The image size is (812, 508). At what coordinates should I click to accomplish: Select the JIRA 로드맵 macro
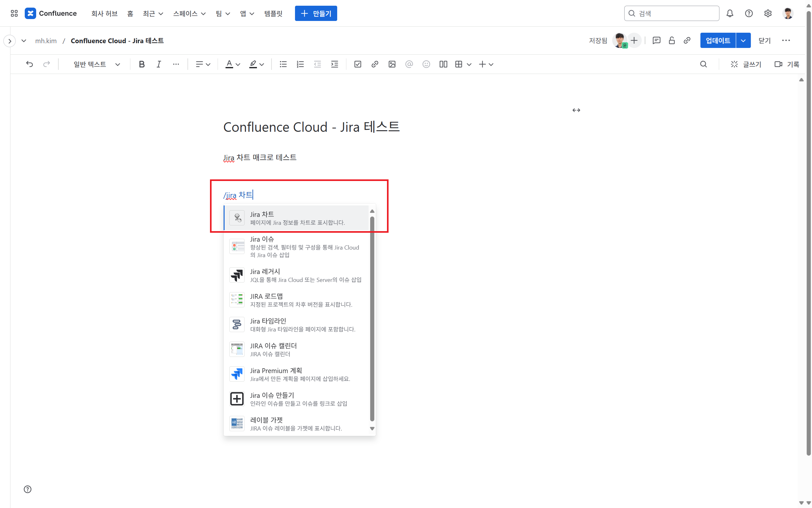tap(296, 300)
